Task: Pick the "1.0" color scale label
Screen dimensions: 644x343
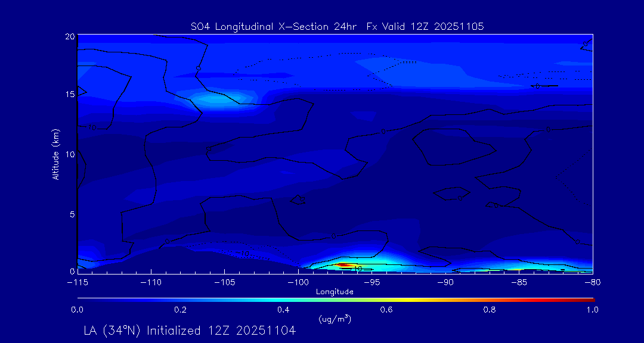Action: coord(593,310)
